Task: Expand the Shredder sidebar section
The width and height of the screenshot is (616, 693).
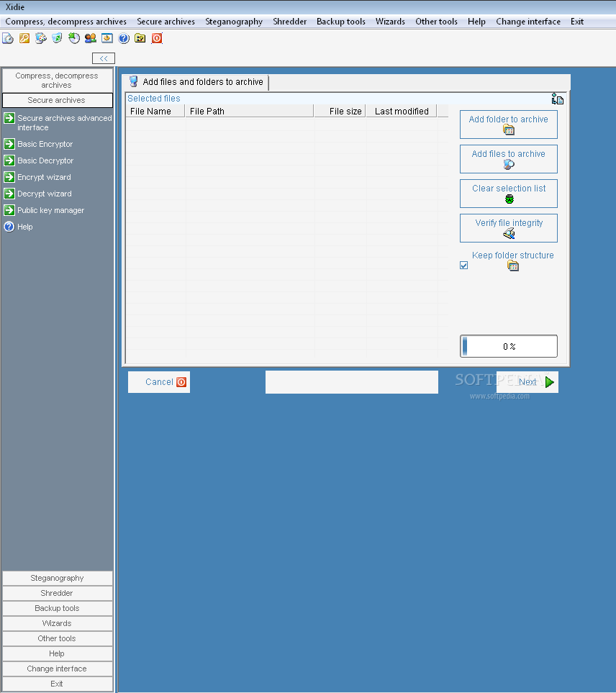Action: click(x=58, y=593)
